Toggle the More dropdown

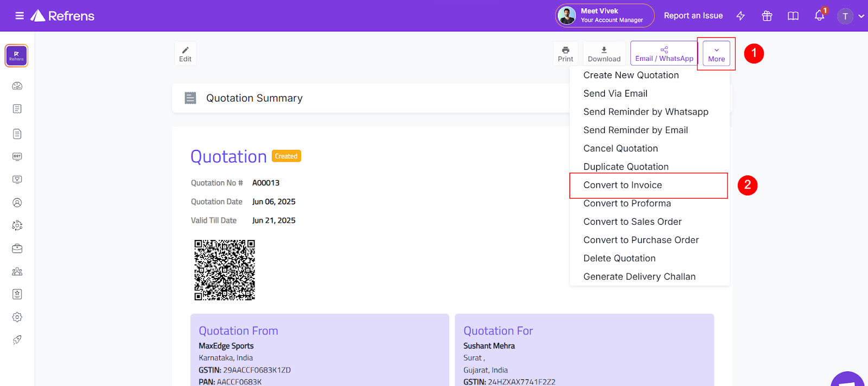tap(716, 54)
